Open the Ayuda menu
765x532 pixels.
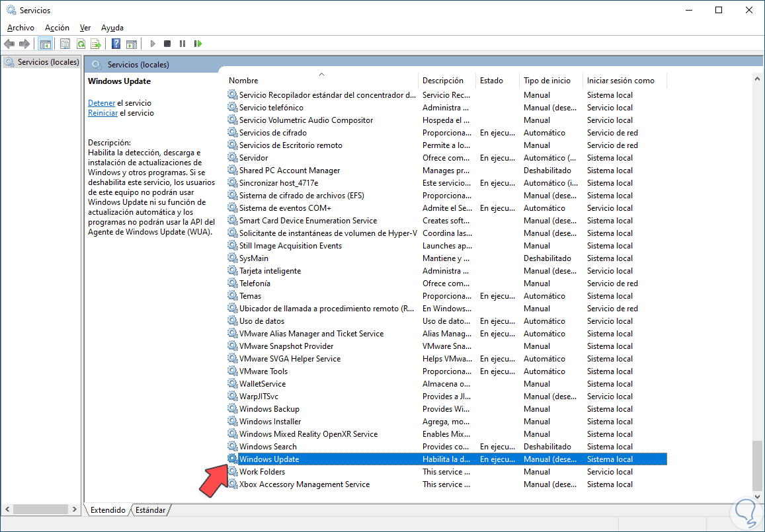click(x=112, y=28)
